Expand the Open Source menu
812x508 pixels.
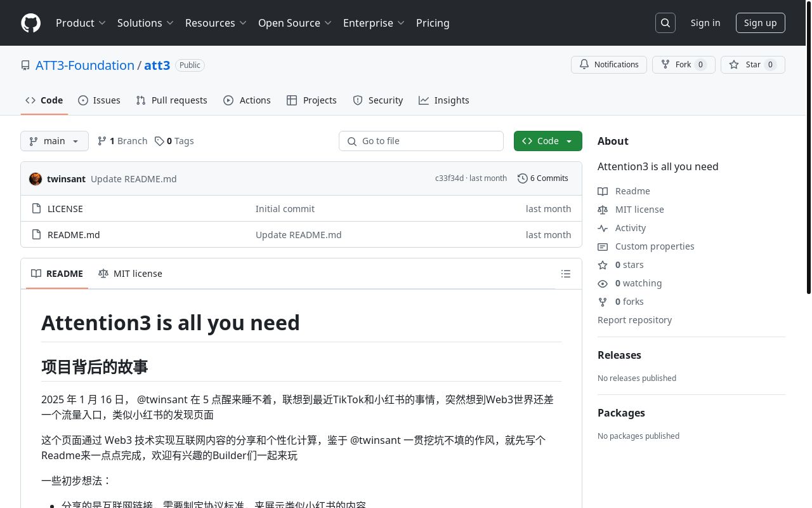pos(294,23)
